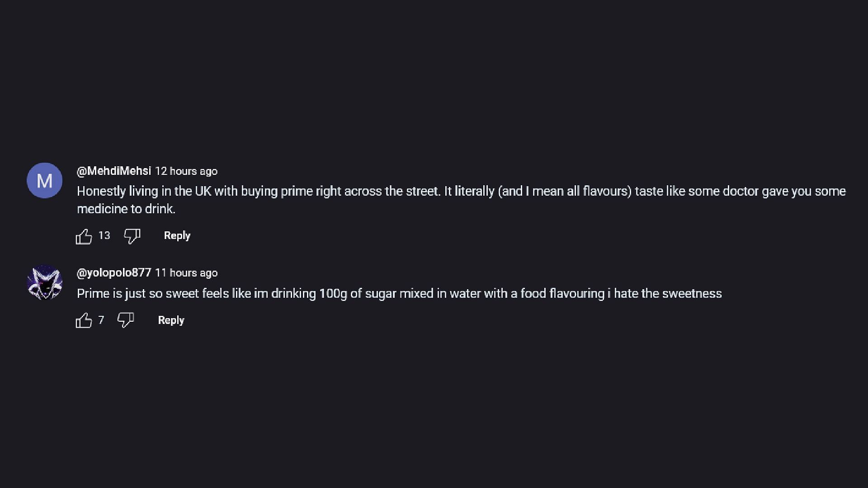Open the @MehdiMehsi channel username link
This screenshot has height=488, width=868.
[114, 171]
